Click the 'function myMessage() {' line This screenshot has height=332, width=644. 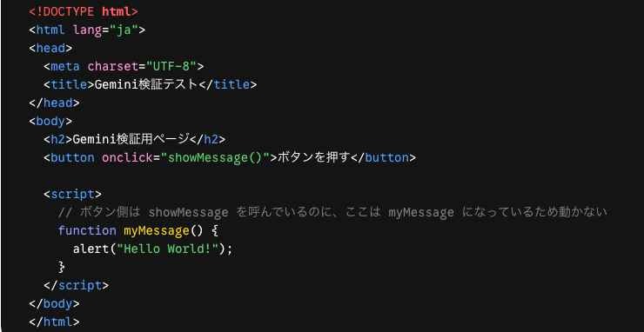coord(138,230)
